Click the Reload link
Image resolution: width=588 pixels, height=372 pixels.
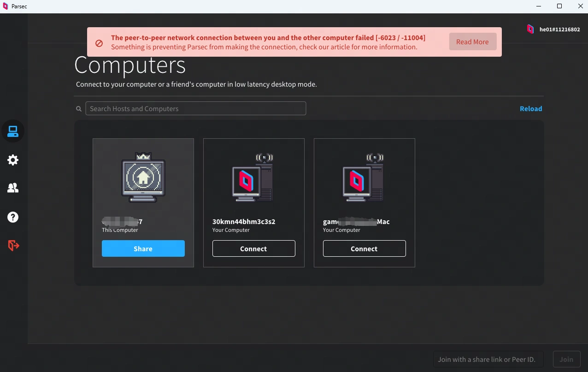point(531,109)
